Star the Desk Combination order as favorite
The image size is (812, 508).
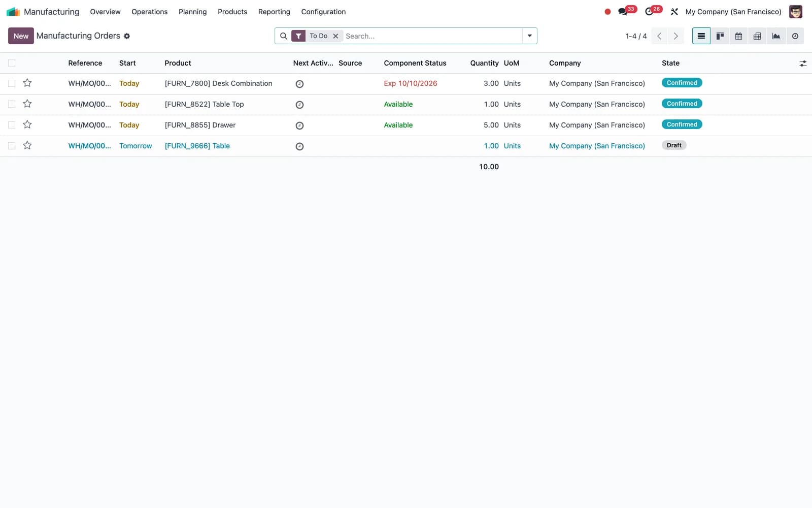tap(27, 83)
